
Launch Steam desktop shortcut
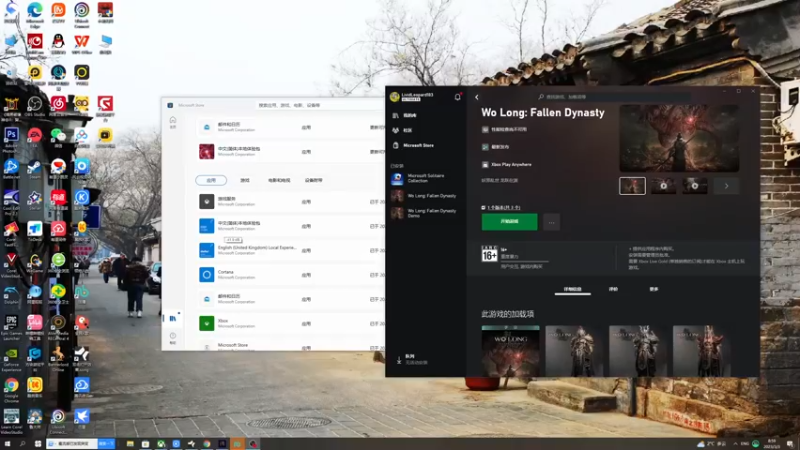point(35,168)
